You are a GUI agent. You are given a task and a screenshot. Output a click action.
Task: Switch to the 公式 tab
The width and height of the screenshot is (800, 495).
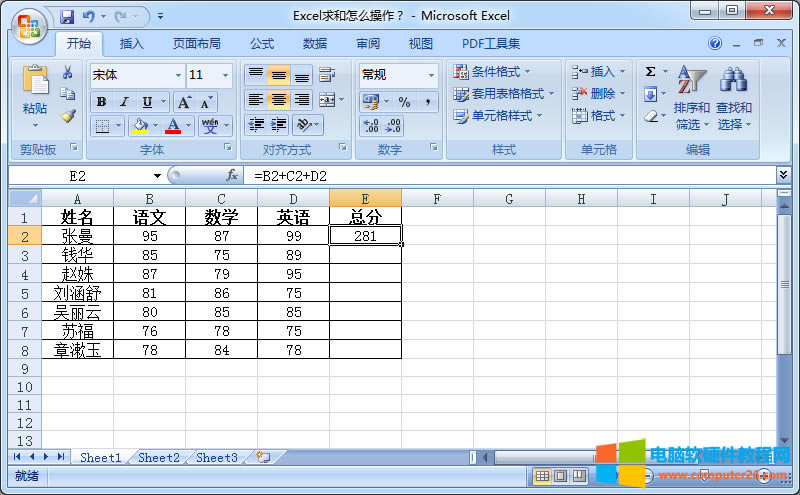click(262, 44)
